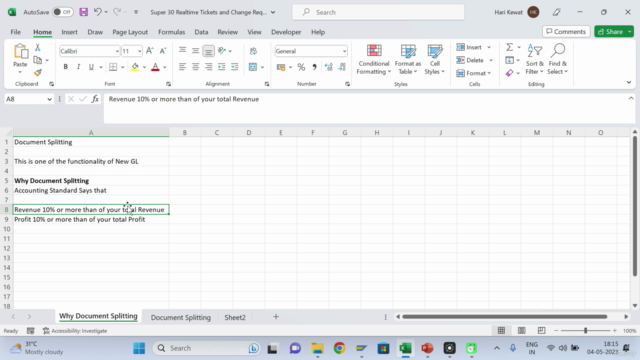Click the Decrease Decimal icon
Viewport: 640px width, 360px height.
coord(342,67)
